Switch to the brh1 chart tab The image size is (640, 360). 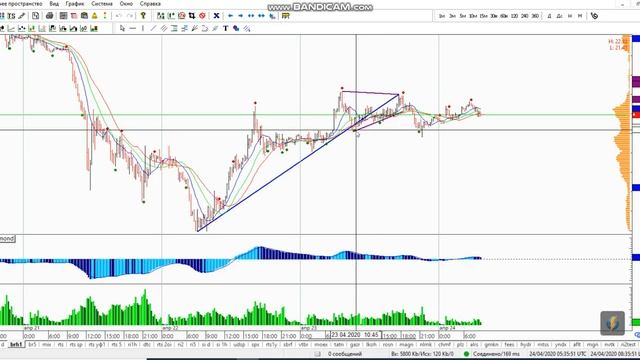point(16,345)
